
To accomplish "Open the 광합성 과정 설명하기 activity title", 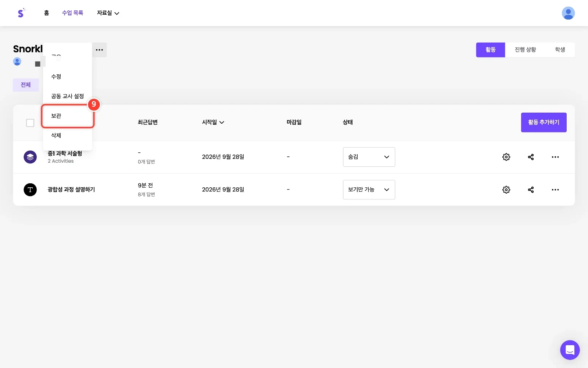I will 71,190.
